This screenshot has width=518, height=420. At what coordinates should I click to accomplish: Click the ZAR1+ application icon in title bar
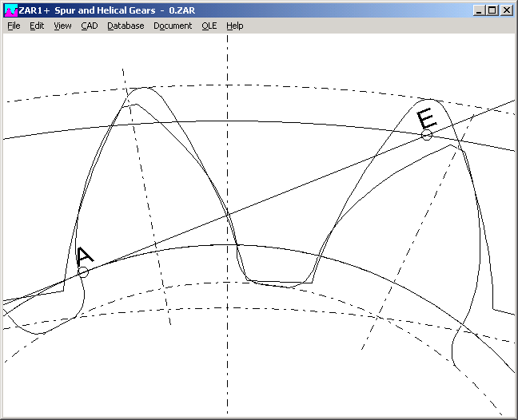click(x=10, y=10)
